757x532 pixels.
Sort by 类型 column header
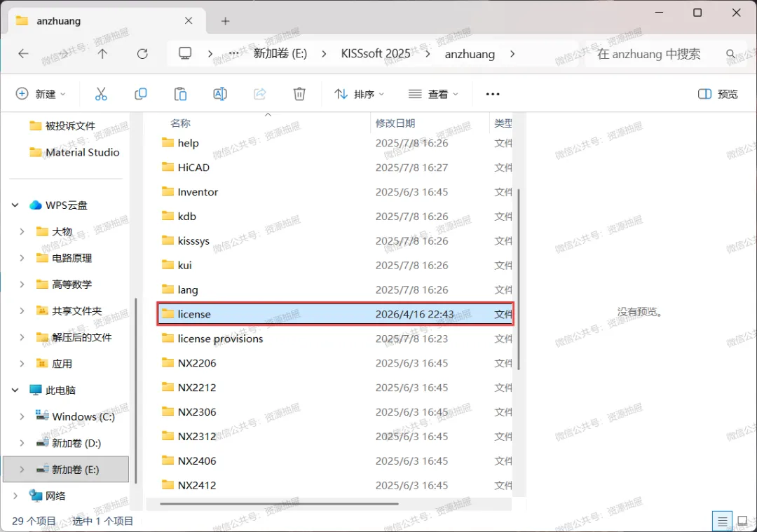pos(503,123)
